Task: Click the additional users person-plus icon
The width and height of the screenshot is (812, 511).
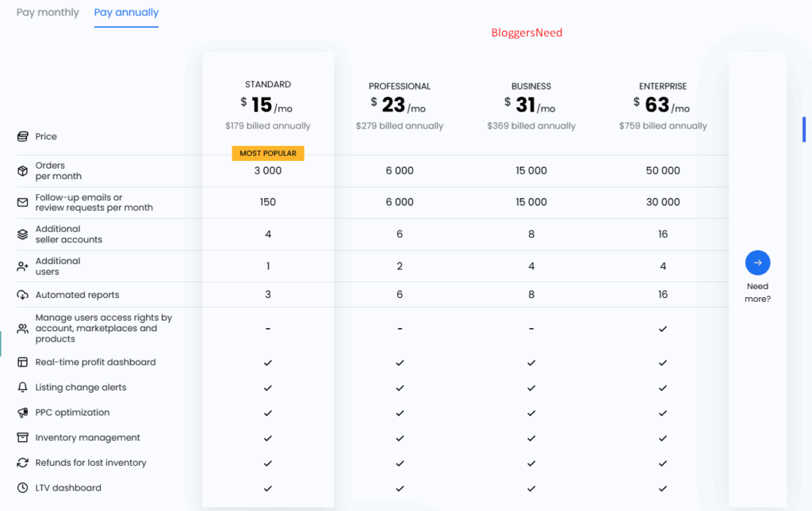Action: tap(22, 266)
